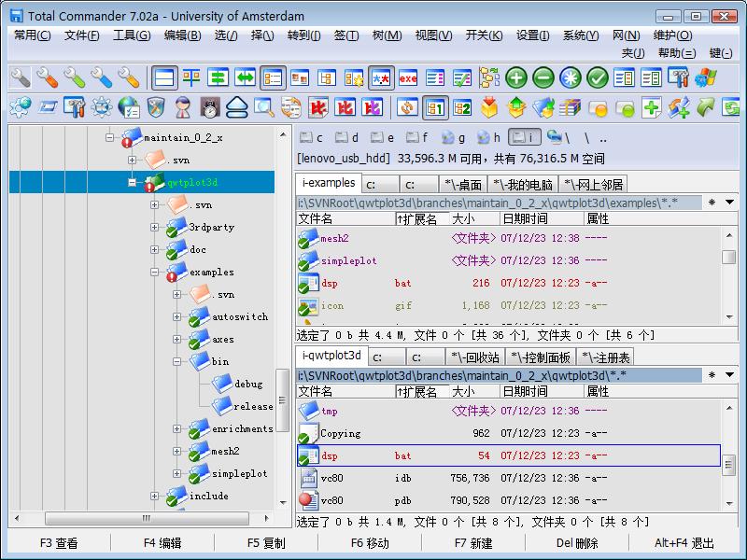747x560 pixels.
Task: Swap panels with the green double-arrow icon
Action: (x=246, y=78)
